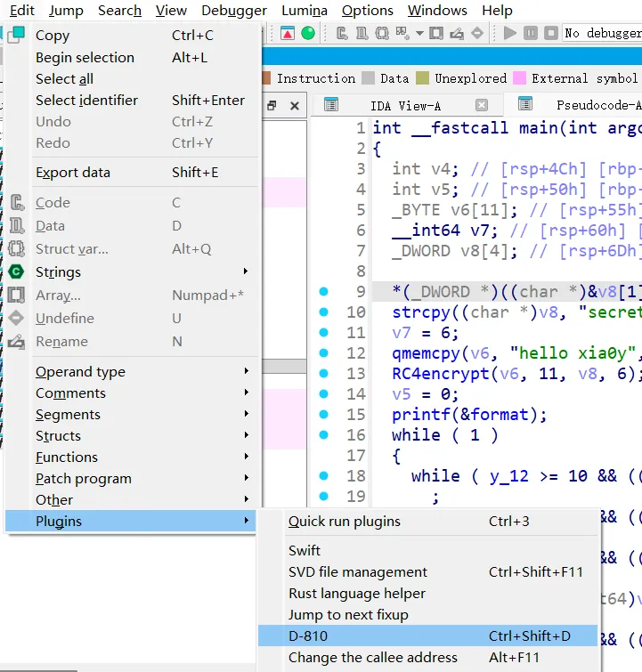Toggle the breakpoint dot on line 10
This screenshot has width=642, height=672.
click(324, 312)
